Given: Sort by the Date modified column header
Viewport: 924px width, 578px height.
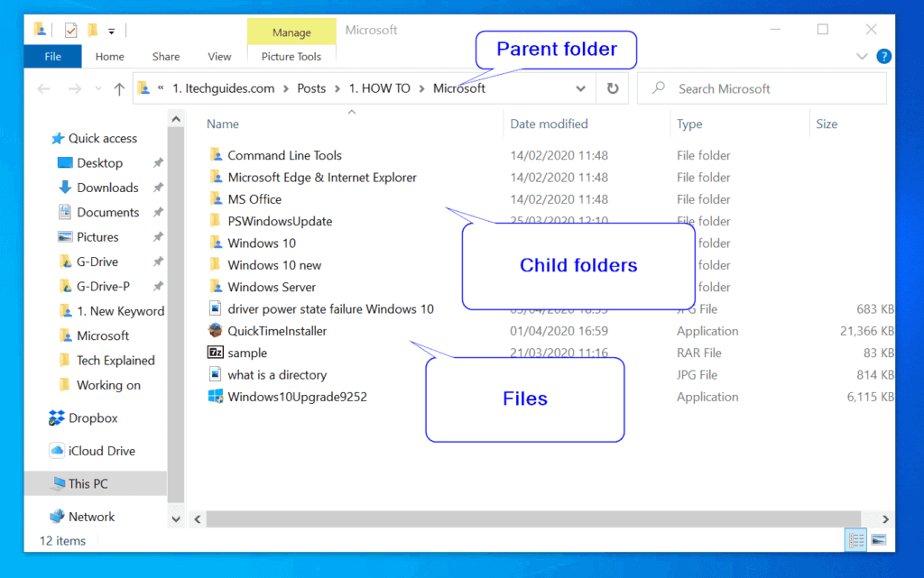Looking at the screenshot, I should click(x=549, y=124).
